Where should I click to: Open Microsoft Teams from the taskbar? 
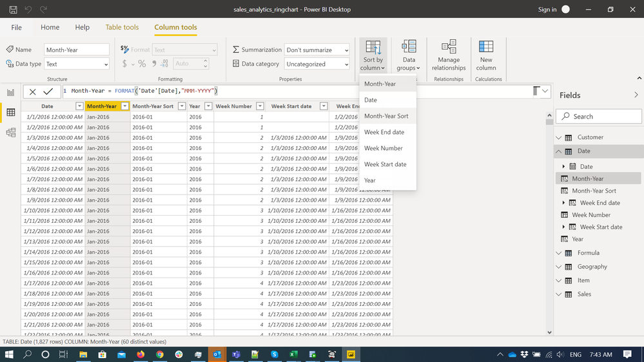click(236, 354)
